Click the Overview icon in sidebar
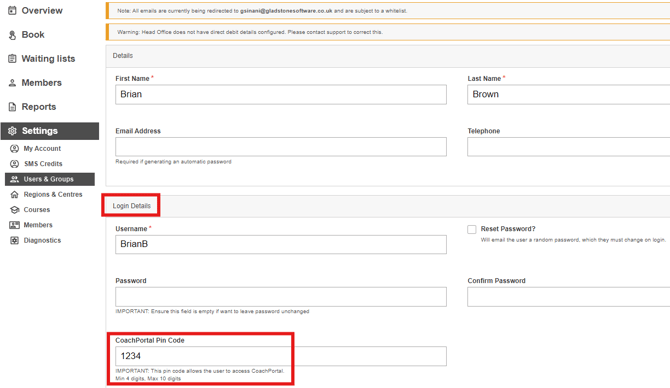 12,10
